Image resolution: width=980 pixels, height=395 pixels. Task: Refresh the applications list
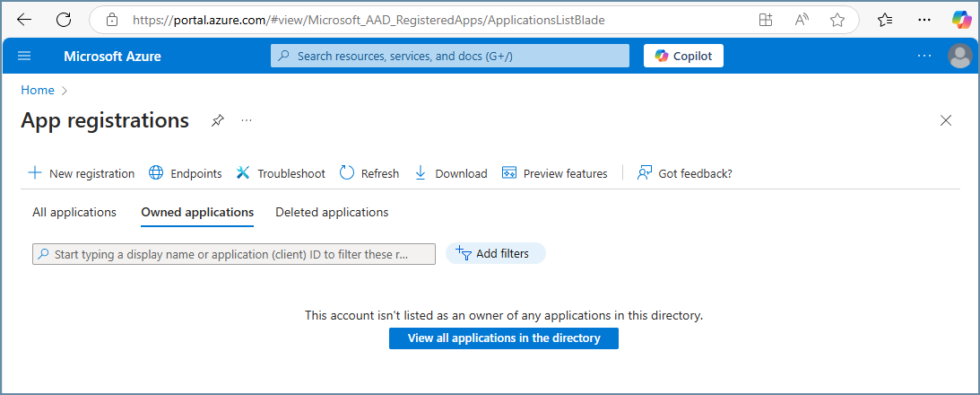tap(369, 173)
